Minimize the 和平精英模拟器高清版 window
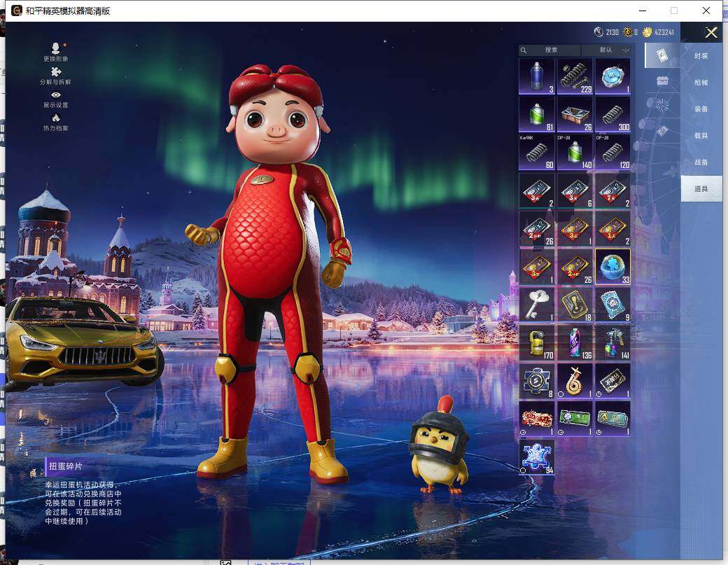 (643, 11)
